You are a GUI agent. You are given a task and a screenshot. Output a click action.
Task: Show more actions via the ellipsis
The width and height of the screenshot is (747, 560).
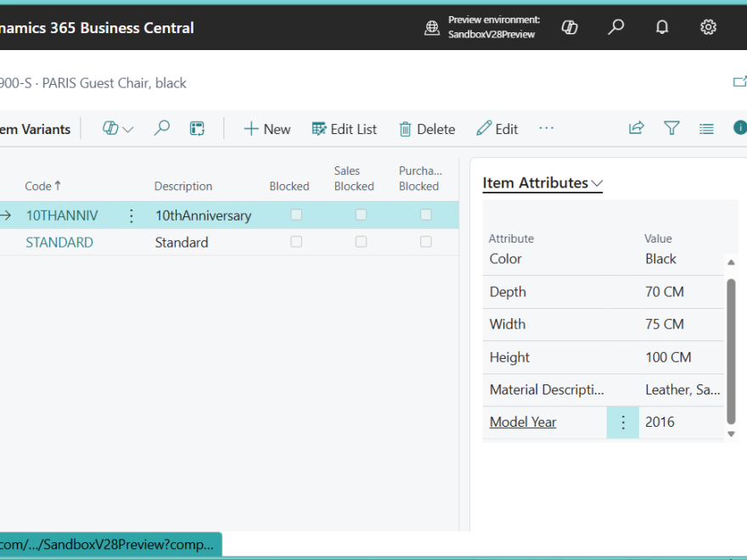(546, 128)
